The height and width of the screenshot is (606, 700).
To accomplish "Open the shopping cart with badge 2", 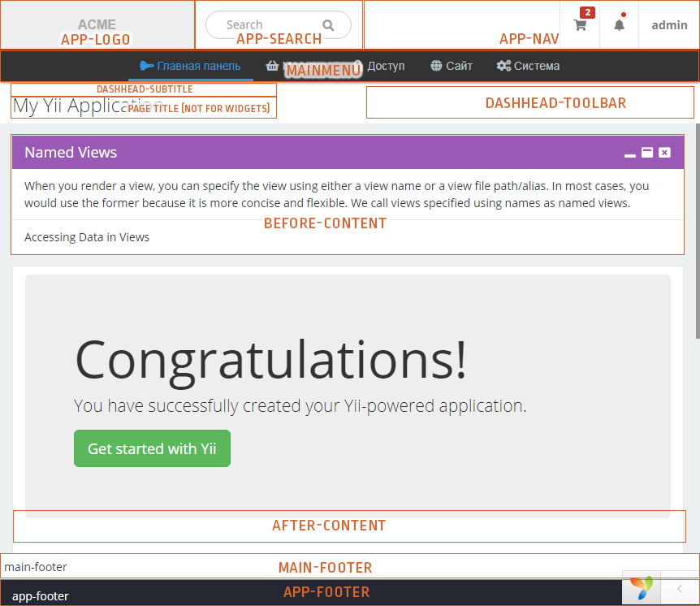I will (x=580, y=24).
